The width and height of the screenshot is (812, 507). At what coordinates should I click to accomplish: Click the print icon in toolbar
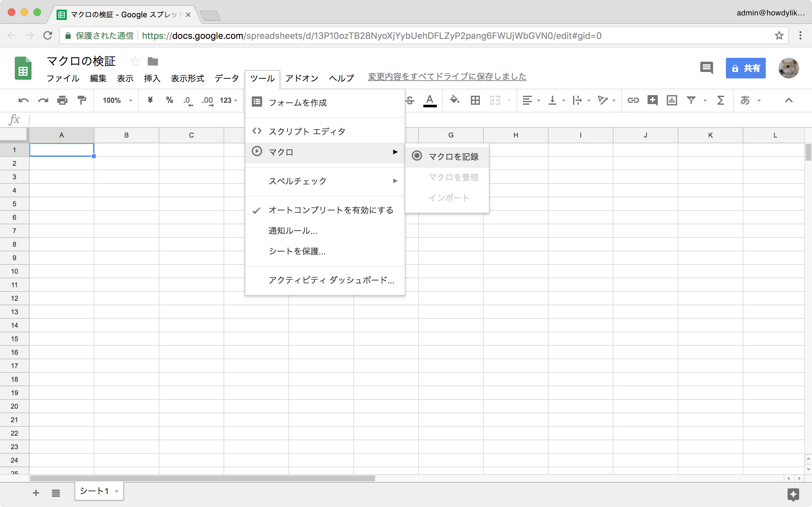62,100
